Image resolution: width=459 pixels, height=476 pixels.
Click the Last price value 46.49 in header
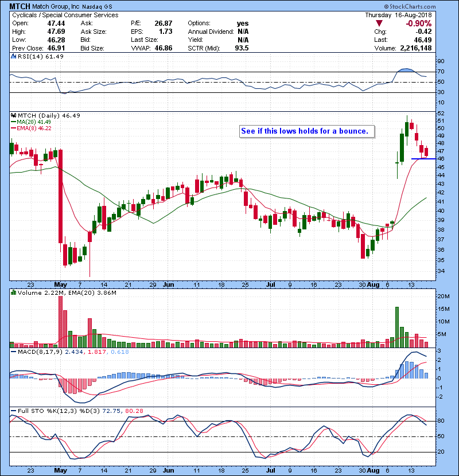(x=423, y=40)
